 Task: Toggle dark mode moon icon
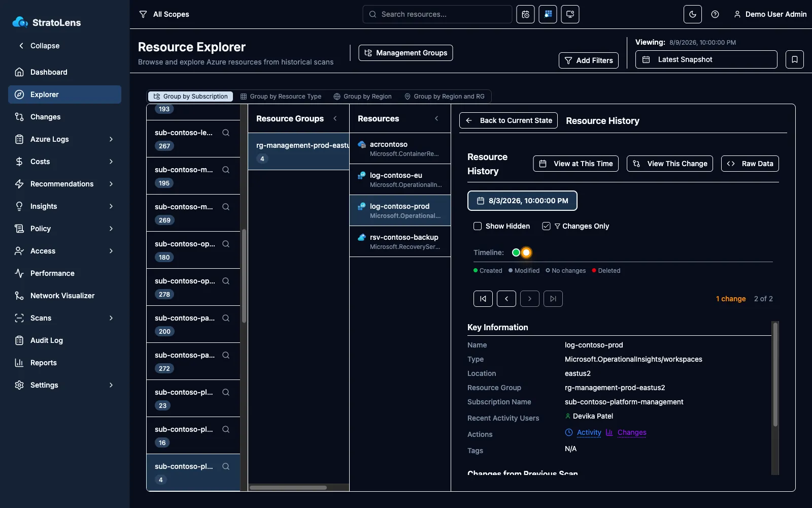[x=692, y=14]
